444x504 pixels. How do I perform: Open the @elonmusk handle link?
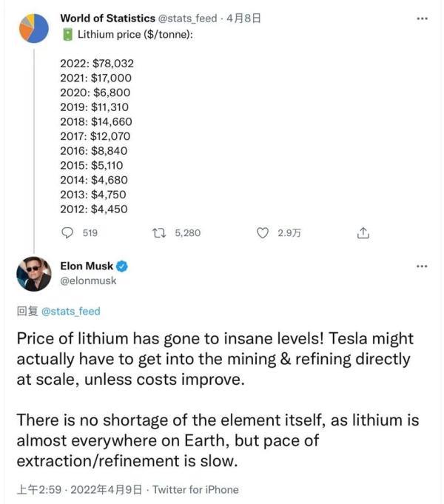tap(88, 281)
